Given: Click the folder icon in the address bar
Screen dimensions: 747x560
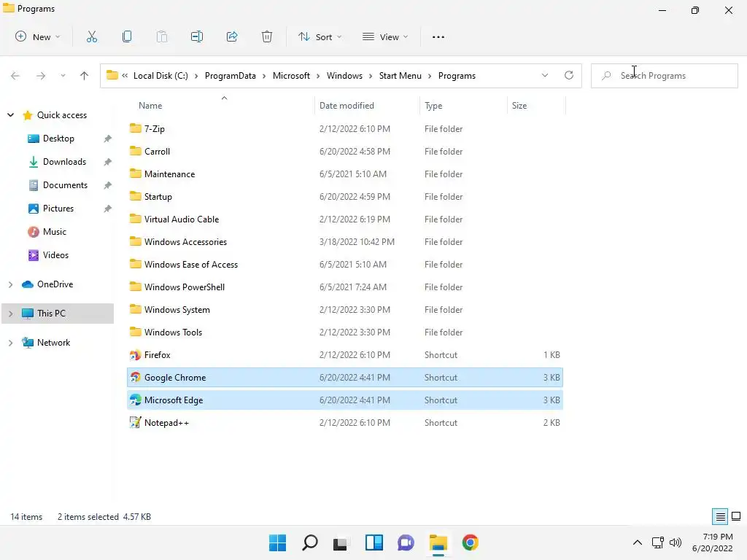Looking at the screenshot, I should click(112, 75).
